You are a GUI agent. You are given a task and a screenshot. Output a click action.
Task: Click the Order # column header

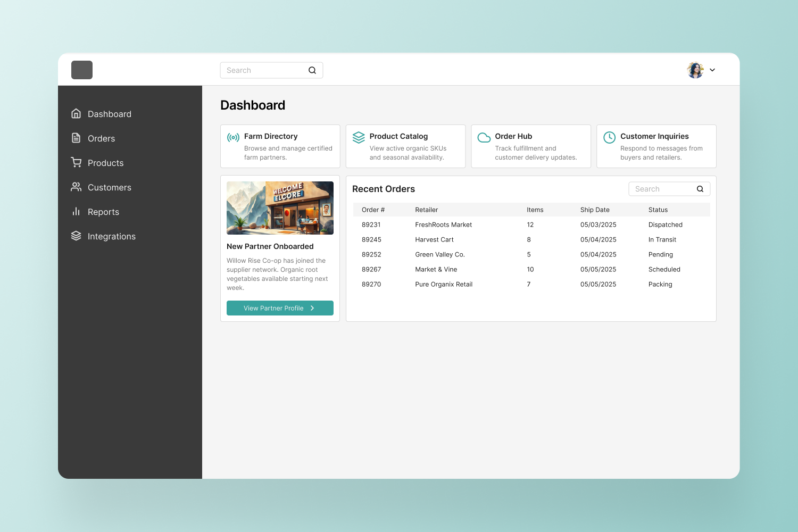coord(373,210)
